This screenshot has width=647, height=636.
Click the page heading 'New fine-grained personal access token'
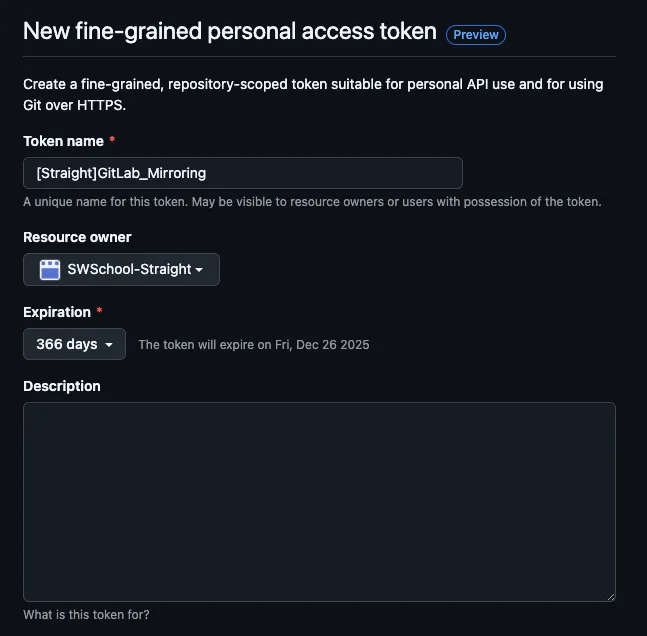230,32
